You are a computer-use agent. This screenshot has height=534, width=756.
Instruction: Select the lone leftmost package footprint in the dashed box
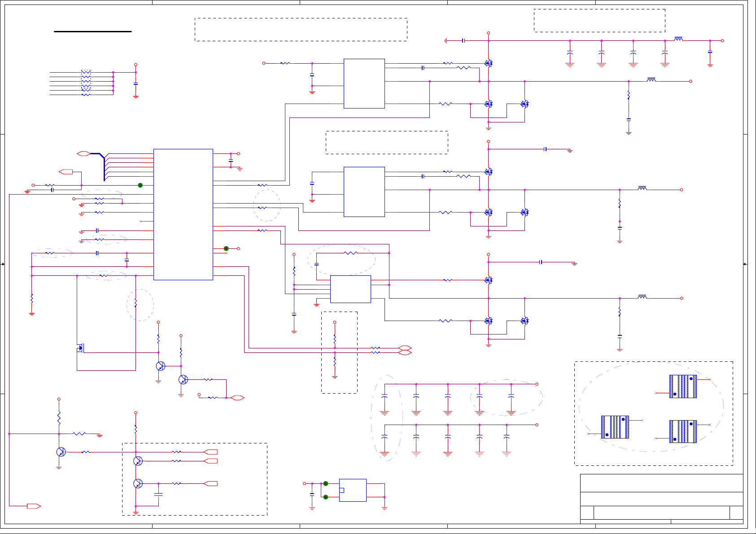(x=615, y=427)
